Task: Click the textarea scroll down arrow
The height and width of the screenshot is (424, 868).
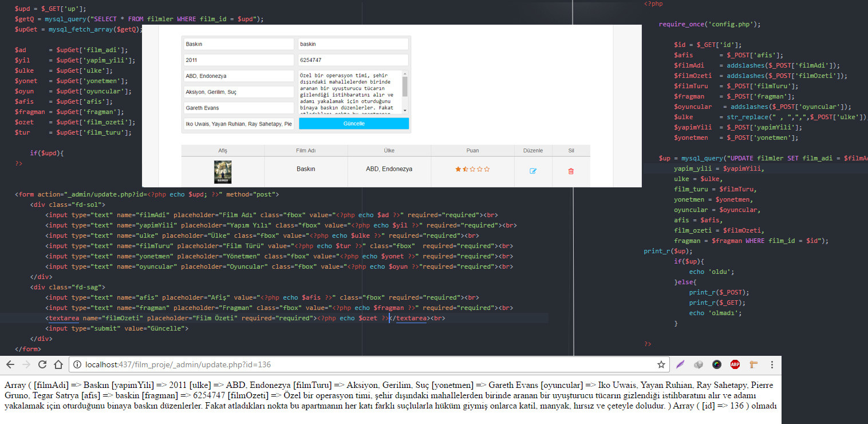Action: click(x=405, y=111)
